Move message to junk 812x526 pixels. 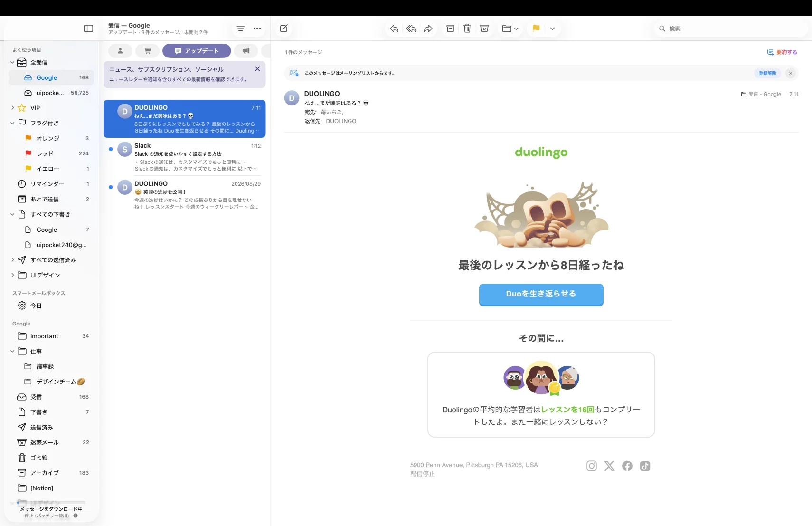(484, 29)
